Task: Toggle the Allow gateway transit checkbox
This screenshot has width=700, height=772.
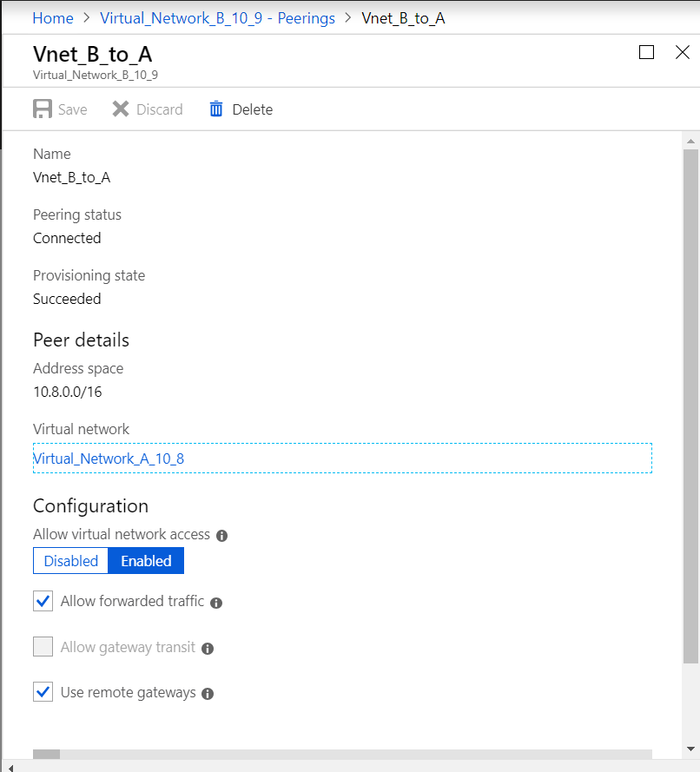Action: click(43, 647)
